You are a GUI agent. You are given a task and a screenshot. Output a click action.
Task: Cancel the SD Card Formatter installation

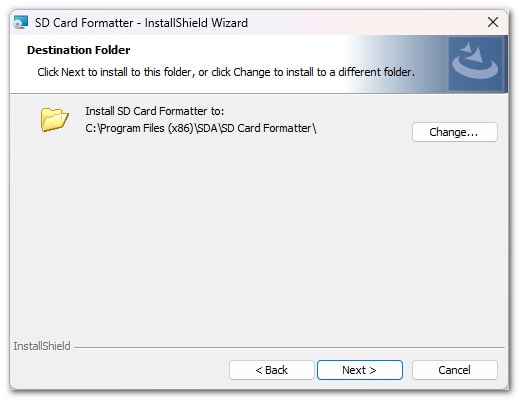pos(455,370)
